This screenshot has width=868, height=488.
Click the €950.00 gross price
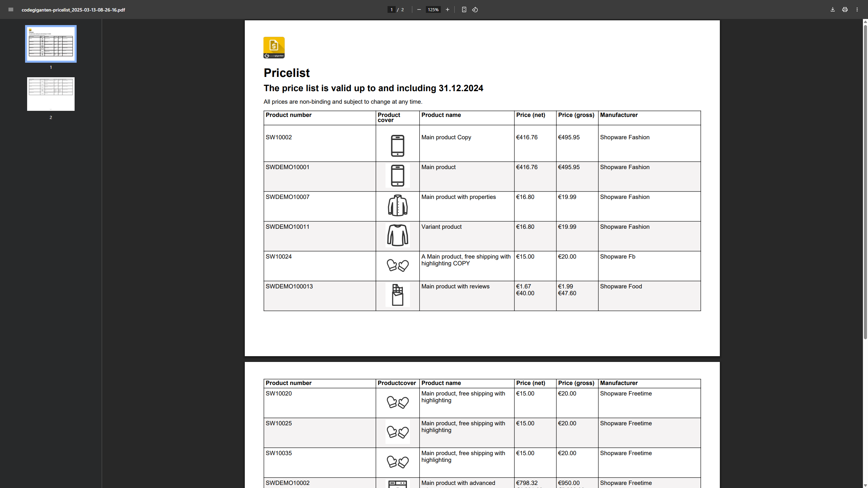pos(569,483)
